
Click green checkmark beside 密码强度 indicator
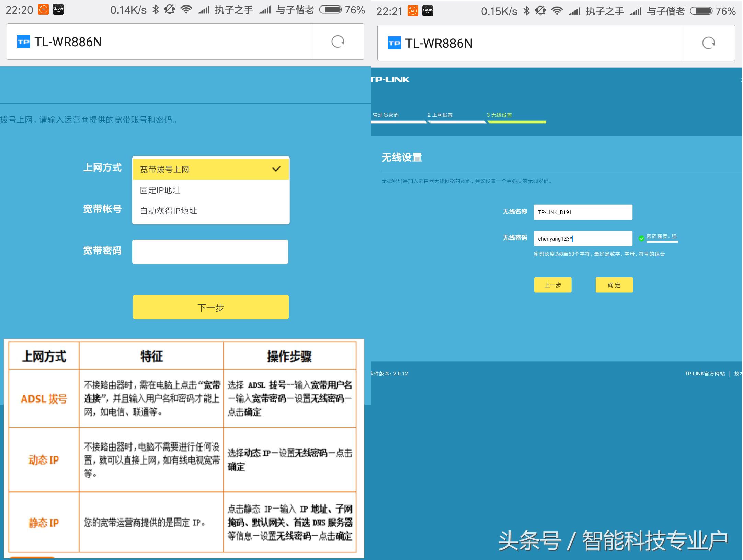pos(641,238)
